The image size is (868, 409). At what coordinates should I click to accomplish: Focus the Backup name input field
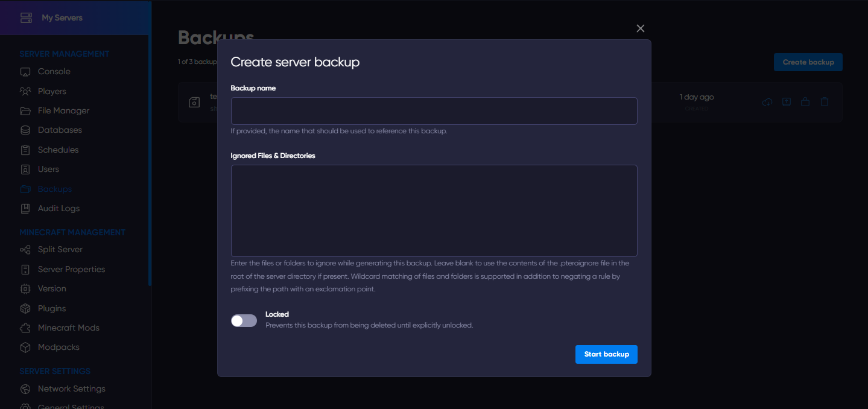[434, 111]
